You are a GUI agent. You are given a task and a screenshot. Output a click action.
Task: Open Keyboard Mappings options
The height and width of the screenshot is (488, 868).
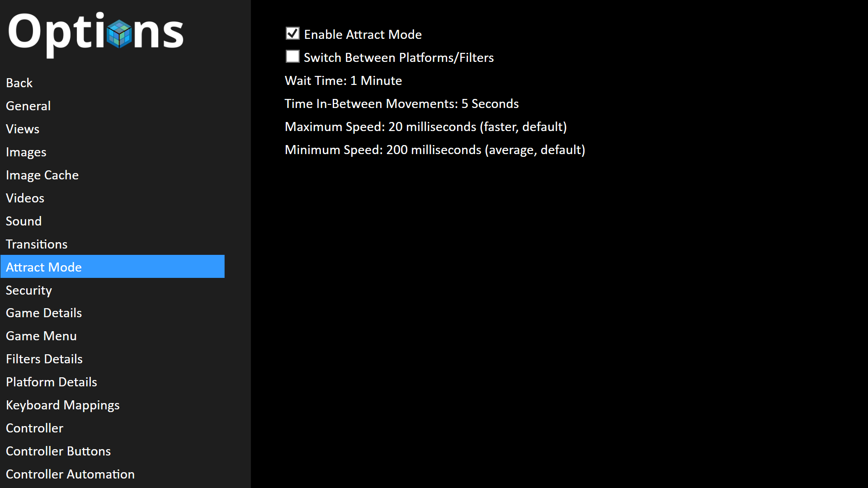tap(62, 405)
